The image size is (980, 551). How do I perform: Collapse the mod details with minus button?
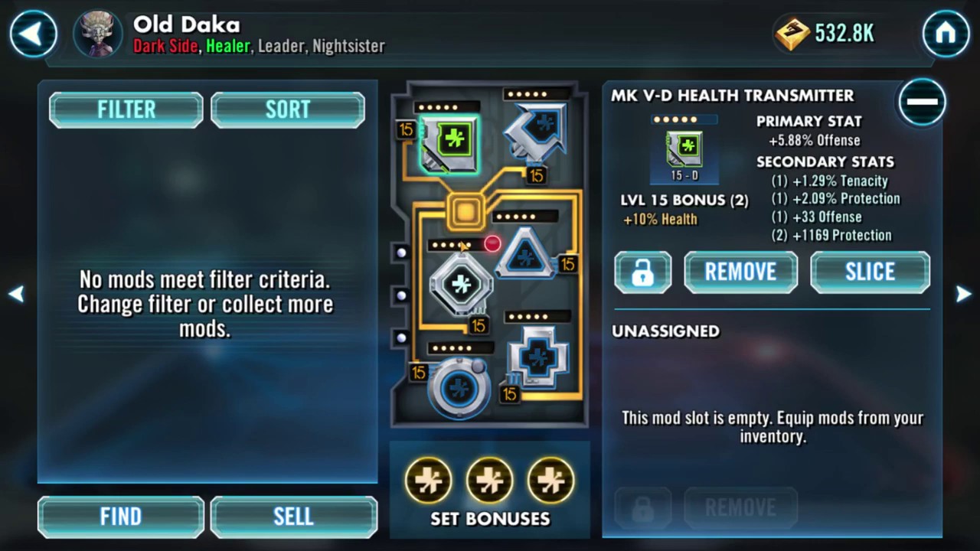(923, 101)
